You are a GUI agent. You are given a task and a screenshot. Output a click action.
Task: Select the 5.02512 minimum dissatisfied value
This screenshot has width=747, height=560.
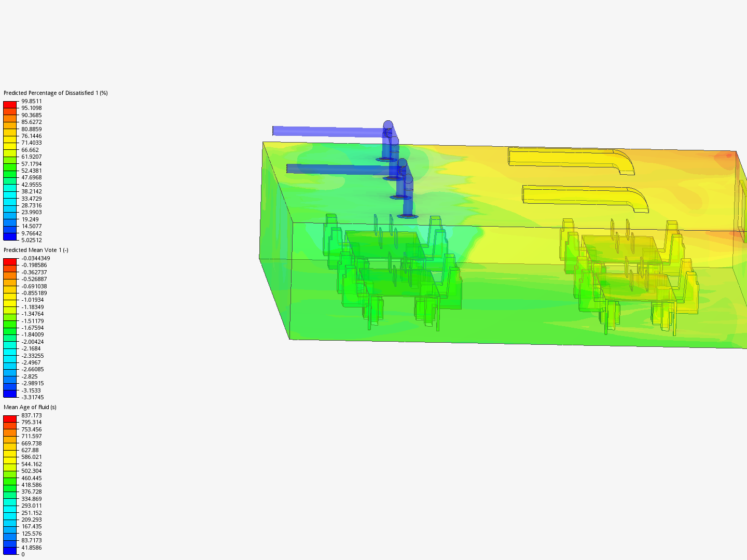tap(32, 240)
